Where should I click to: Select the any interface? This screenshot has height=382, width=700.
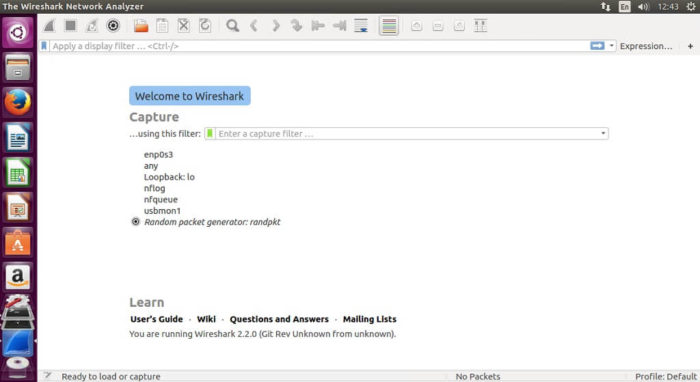(151, 166)
